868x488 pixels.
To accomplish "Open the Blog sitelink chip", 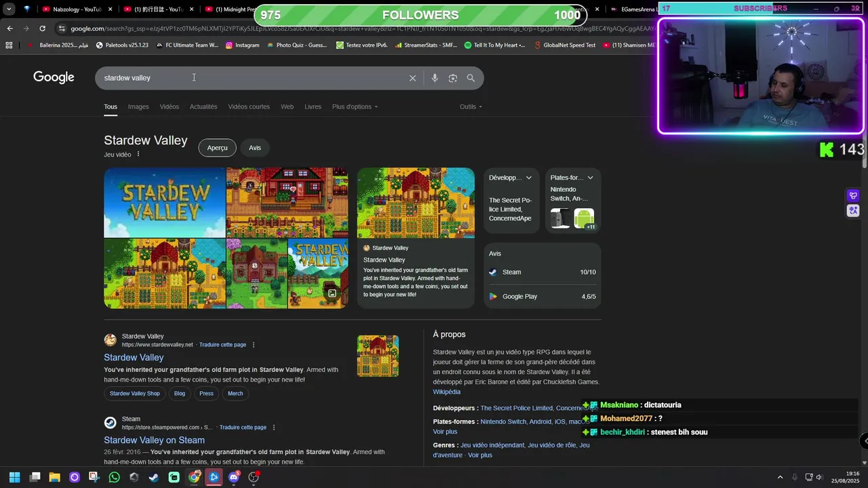I will [180, 394].
